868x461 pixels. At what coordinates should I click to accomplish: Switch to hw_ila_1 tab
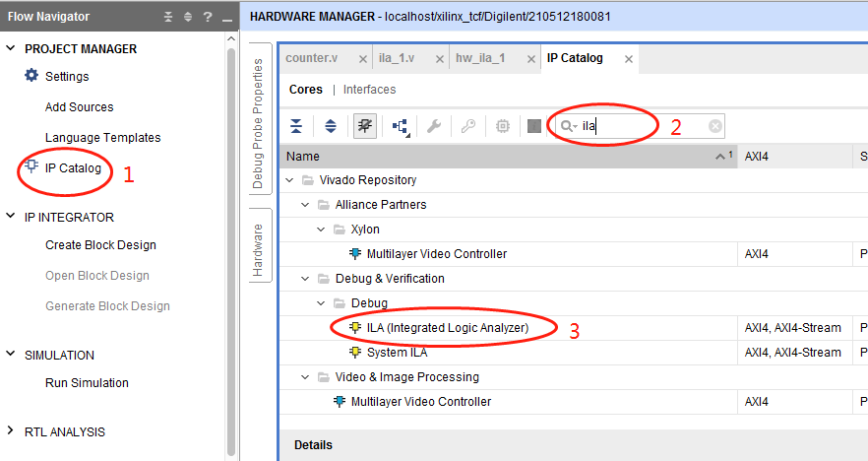(x=480, y=58)
